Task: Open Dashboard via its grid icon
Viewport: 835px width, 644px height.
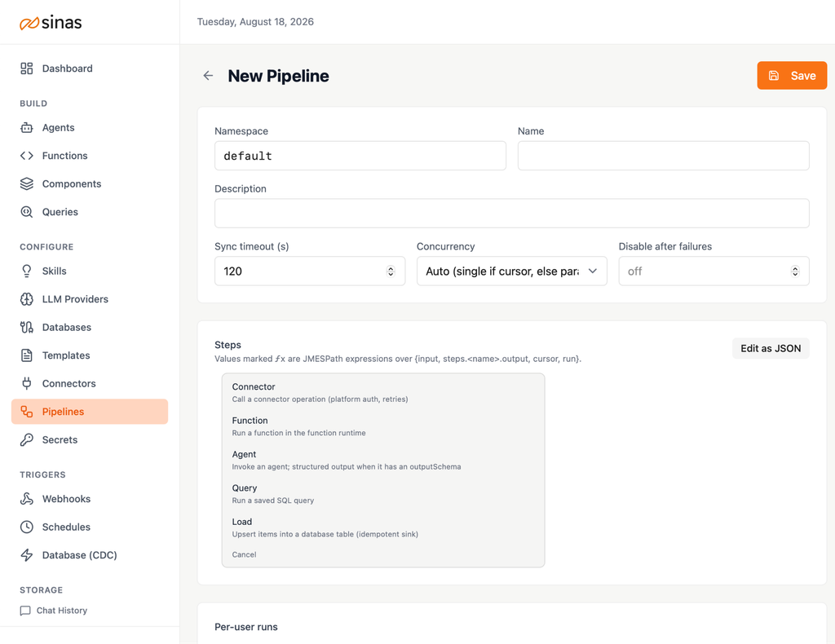Action: (27, 68)
